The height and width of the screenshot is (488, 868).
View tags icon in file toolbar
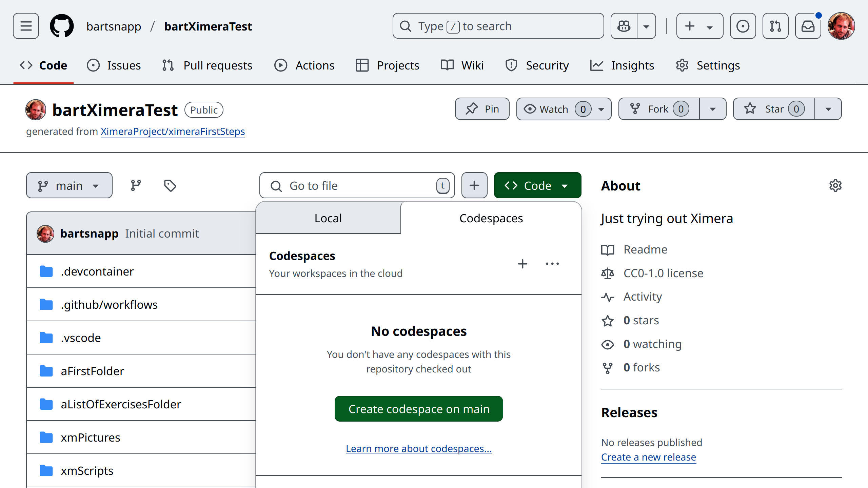coord(170,185)
